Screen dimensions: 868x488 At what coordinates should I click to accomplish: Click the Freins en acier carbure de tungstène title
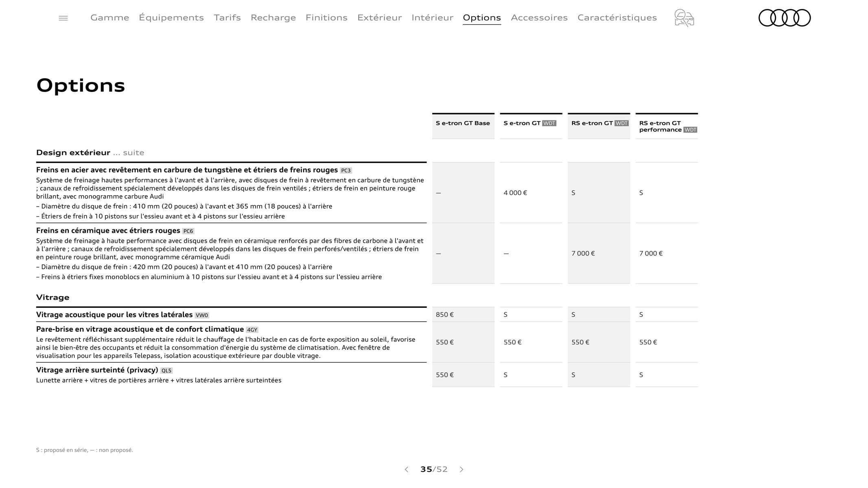point(187,170)
